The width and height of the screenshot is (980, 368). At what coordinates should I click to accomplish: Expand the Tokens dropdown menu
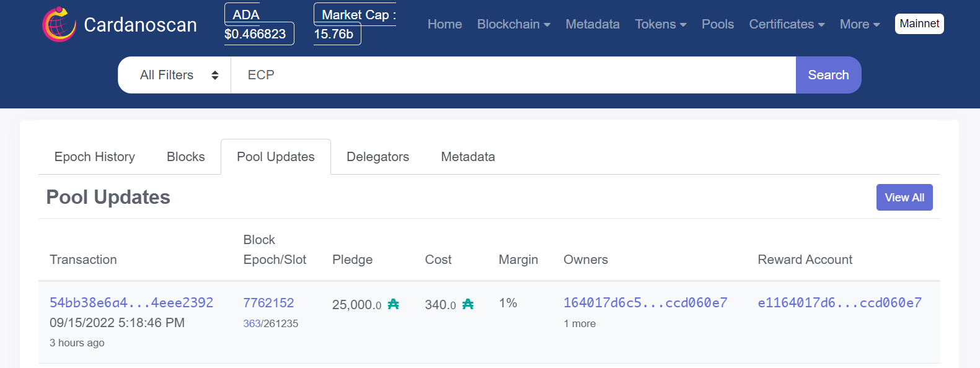click(x=661, y=24)
